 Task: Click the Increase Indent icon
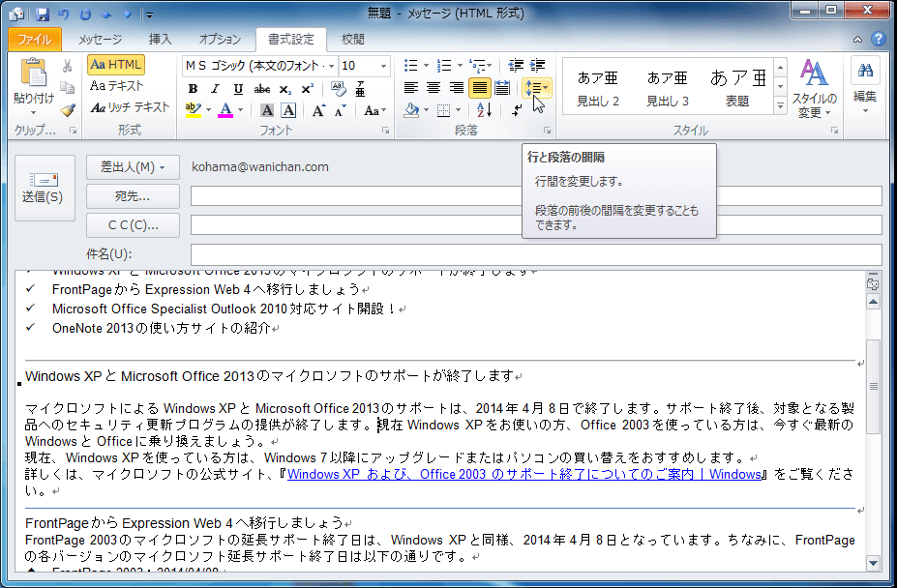point(537,66)
